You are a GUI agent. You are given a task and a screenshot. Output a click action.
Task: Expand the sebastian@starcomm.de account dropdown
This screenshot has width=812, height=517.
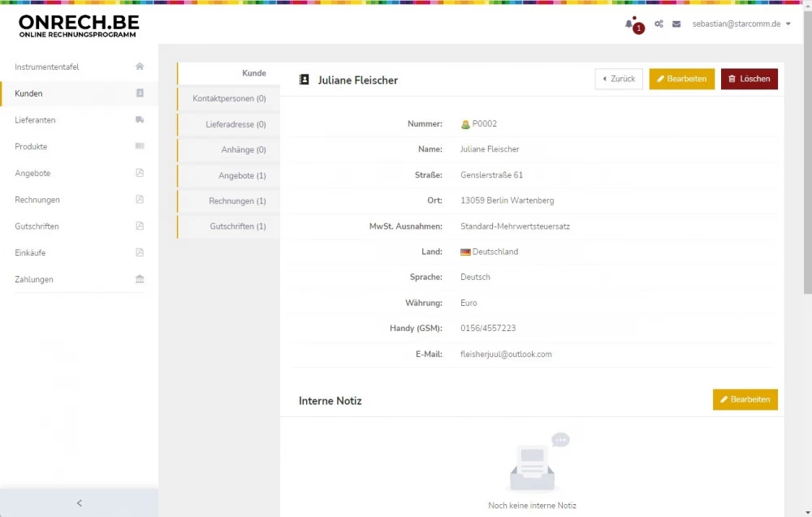coord(741,24)
